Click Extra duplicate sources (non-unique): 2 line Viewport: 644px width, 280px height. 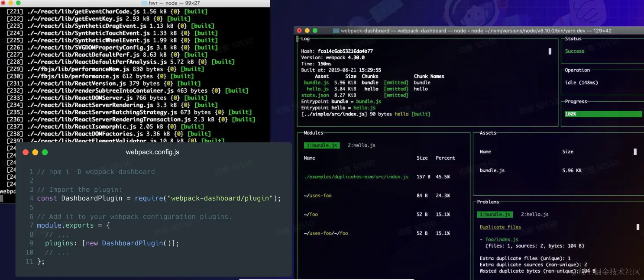click(x=533, y=264)
